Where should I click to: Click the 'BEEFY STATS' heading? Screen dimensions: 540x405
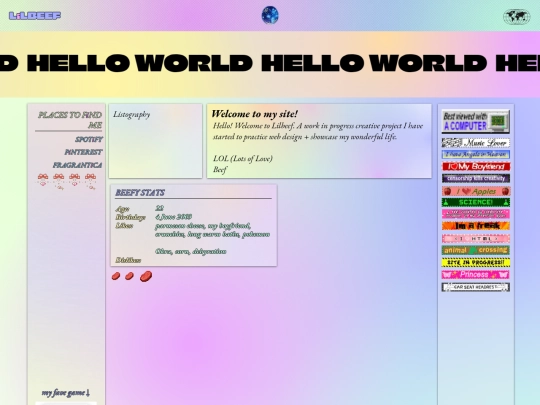[140, 193]
